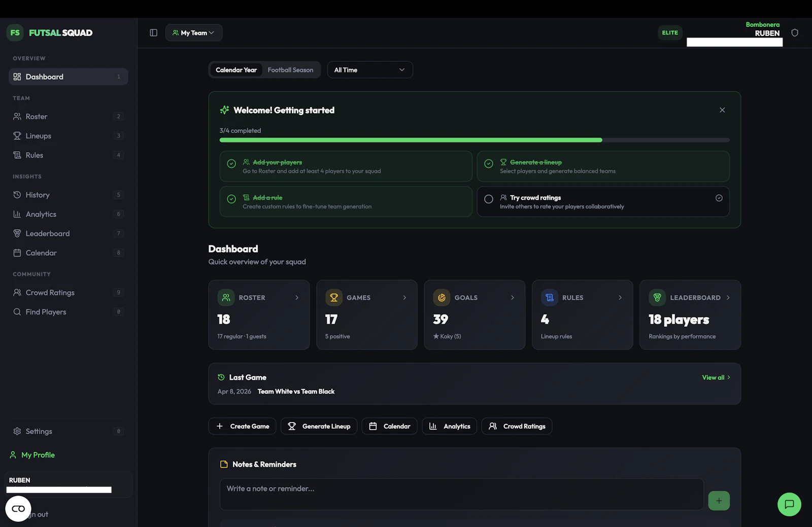Open Settings in the sidebar
Image resolution: width=812 pixels, height=527 pixels.
[x=69, y=431]
